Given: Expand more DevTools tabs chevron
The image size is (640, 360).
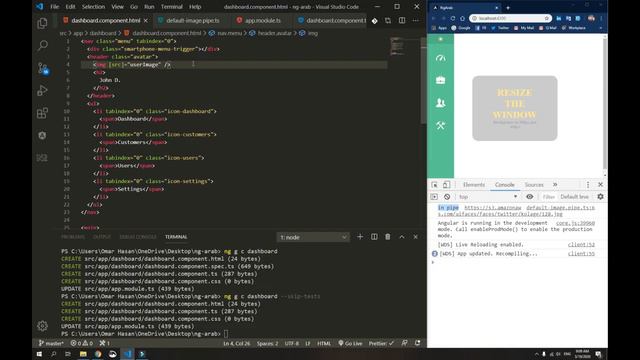Looking at the screenshot, I should pyautogui.click(x=555, y=185).
